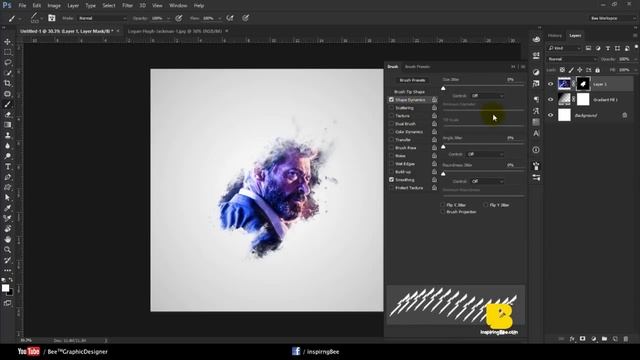Open the layer Kind filter dropdown
Screen dimensions: 640x360
coord(564,48)
